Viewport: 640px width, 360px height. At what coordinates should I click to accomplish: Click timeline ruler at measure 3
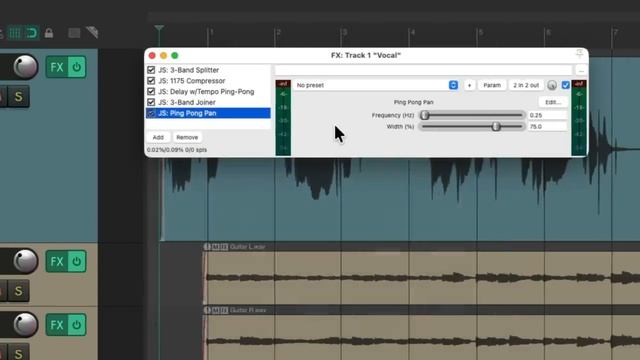(343, 33)
